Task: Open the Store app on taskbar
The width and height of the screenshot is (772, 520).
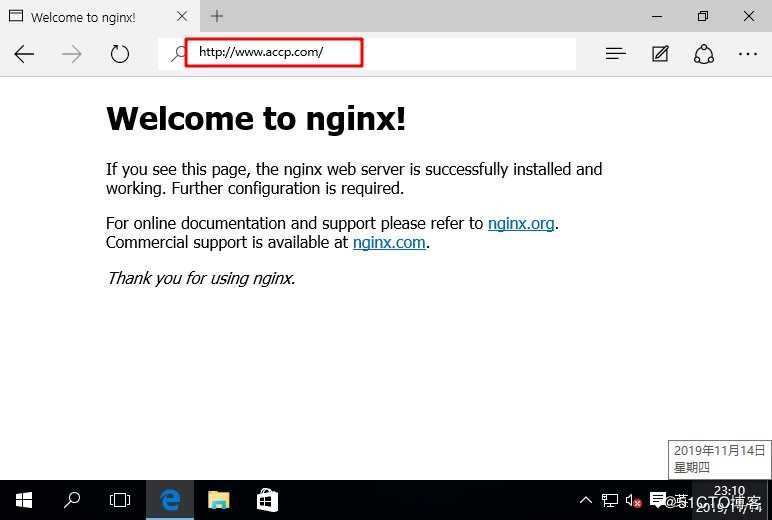Action: coord(267,500)
